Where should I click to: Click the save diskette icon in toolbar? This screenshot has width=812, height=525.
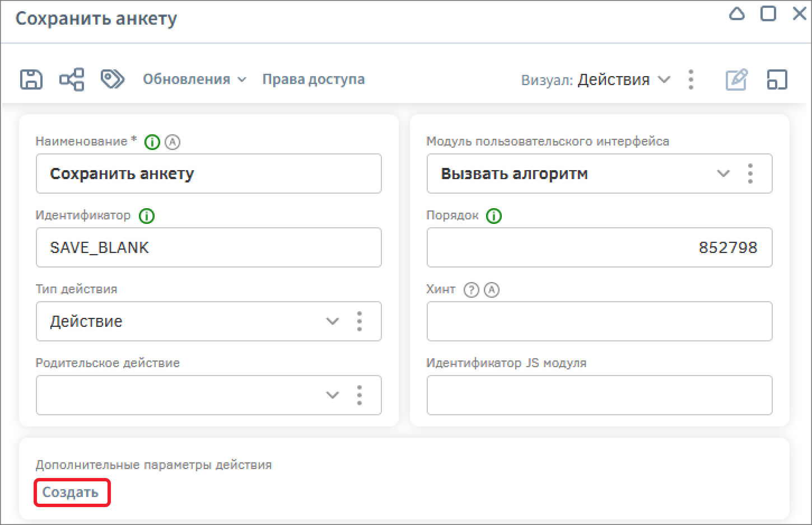pyautogui.click(x=31, y=79)
